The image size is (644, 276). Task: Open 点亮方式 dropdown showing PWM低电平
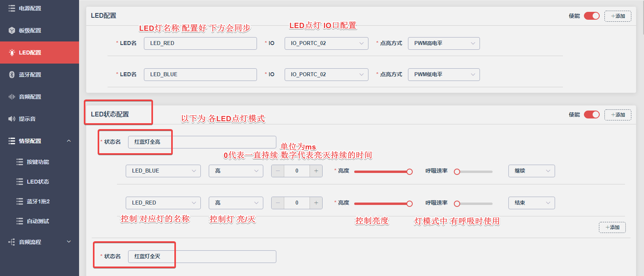pyautogui.click(x=444, y=75)
